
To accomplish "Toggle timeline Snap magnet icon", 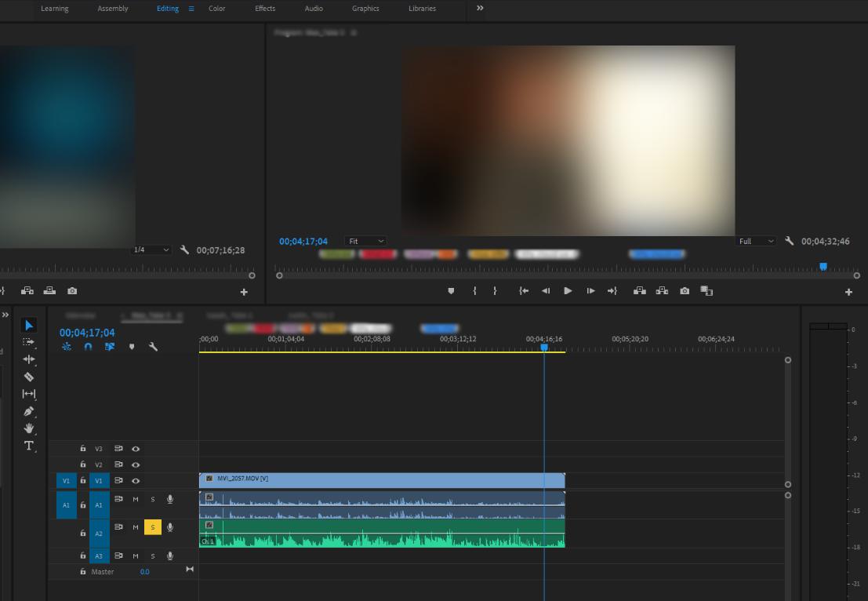I will tap(88, 347).
